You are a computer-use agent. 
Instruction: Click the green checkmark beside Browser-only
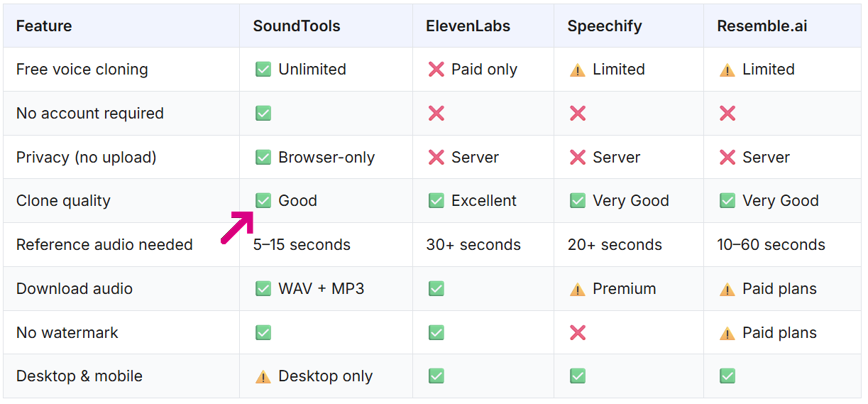point(263,158)
